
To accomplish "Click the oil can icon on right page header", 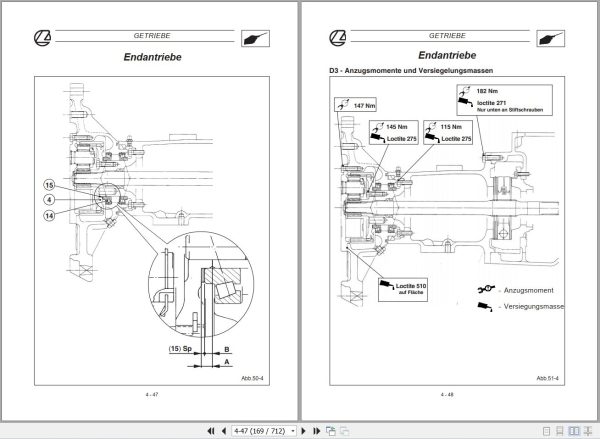I will 550,38.
